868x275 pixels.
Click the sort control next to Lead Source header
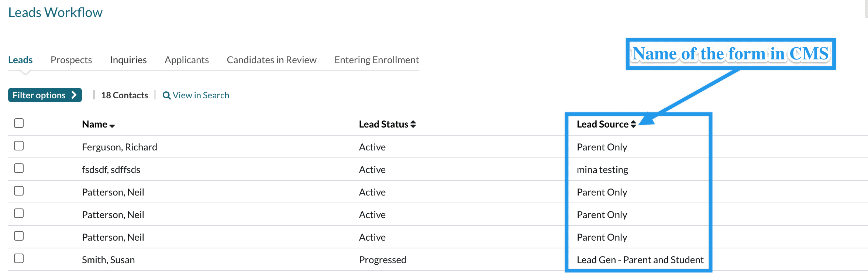click(x=634, y=124)
